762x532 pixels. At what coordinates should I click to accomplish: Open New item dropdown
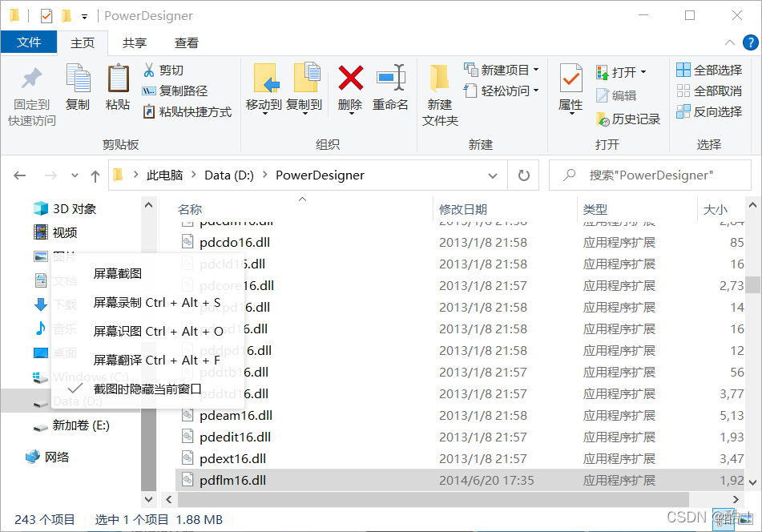tap(536, 70)
